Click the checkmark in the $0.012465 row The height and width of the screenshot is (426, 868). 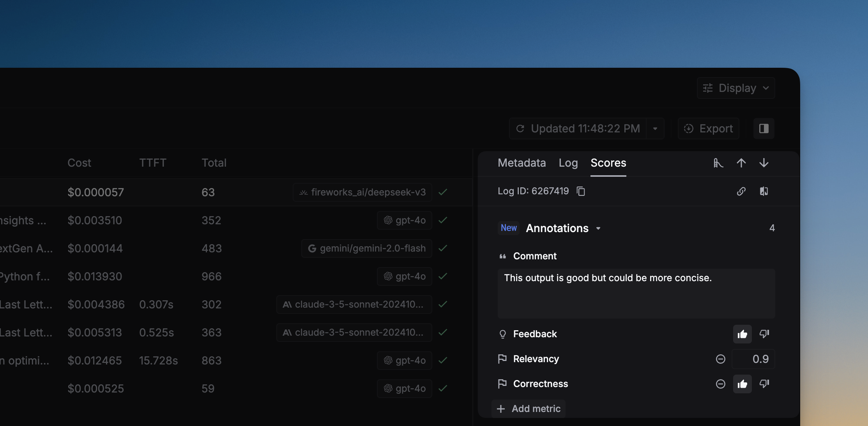[443, 360]
